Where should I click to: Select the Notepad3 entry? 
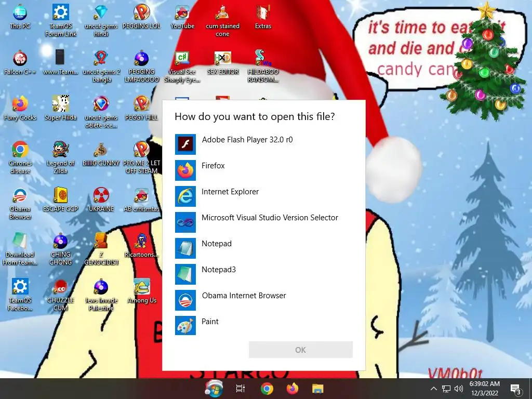pyautogui.click(x=263, y=274)
